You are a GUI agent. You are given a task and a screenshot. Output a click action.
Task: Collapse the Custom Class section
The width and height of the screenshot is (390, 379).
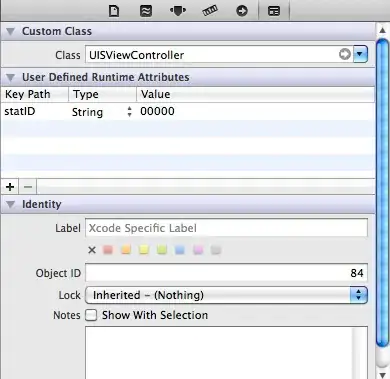point(11,31)
